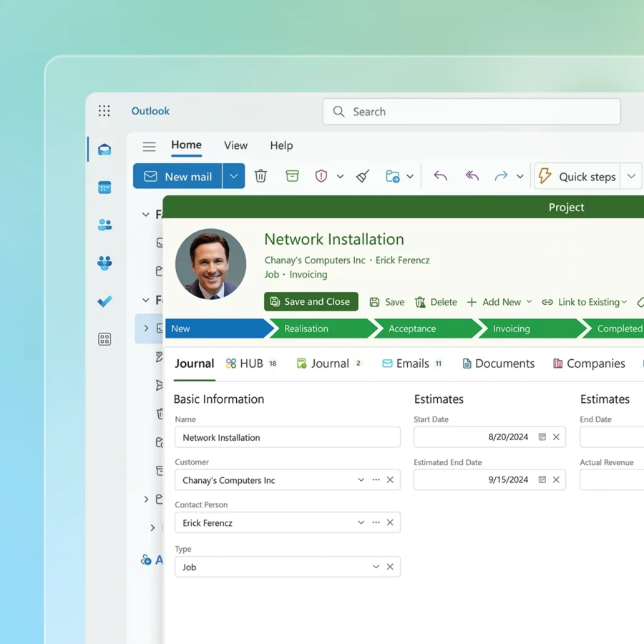Clear the Estimated End Date value
The width and height of the screenshot is (644, 644).
point(556,479)
